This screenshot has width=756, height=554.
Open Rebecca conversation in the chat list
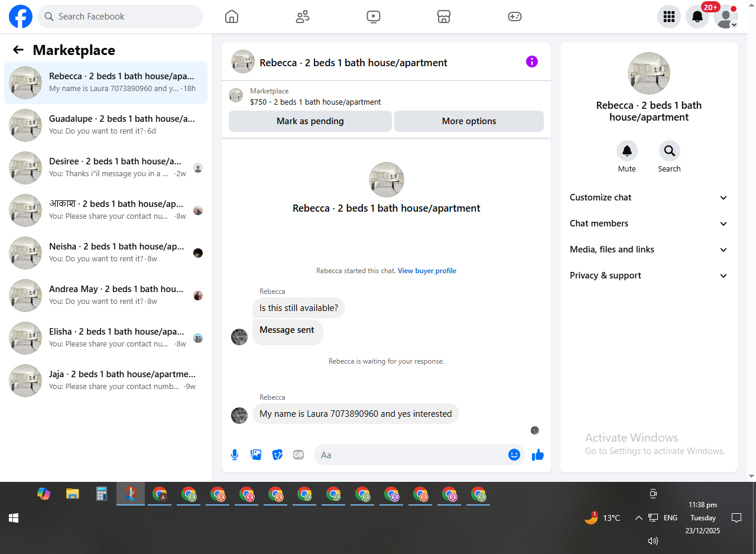(x=106, y=83)
